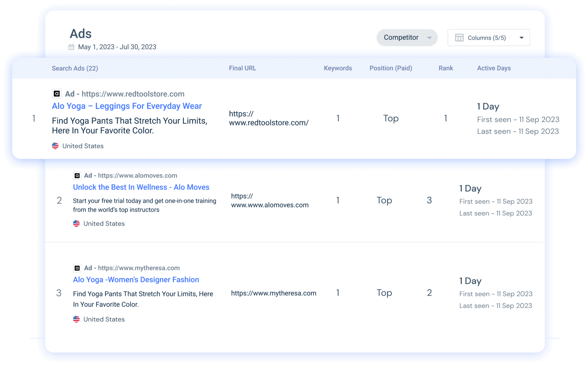Click the columns grid icon
This screenshot has width=588, height=366.
click(x=459, y=38)
